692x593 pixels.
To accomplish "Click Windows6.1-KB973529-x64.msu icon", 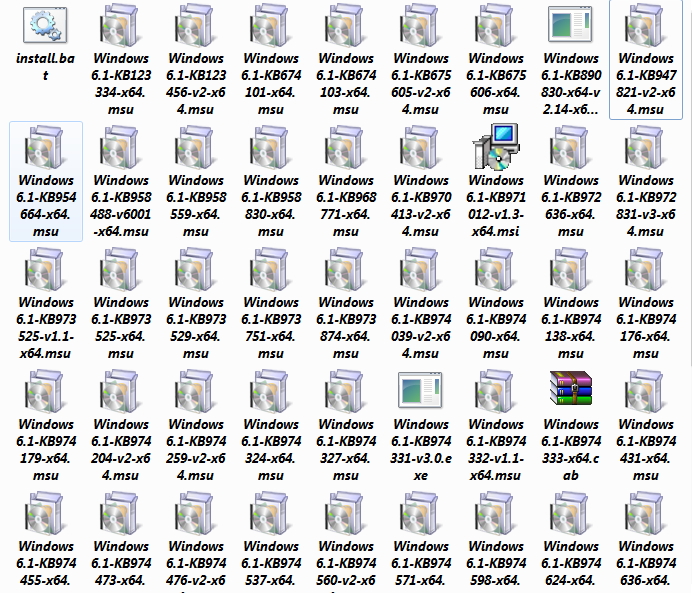I will (196, 269).
